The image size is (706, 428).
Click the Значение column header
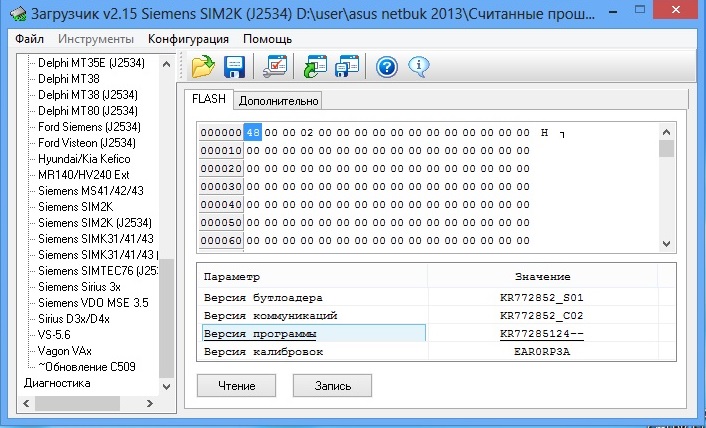pyautogui.click(x=543, y=277)
